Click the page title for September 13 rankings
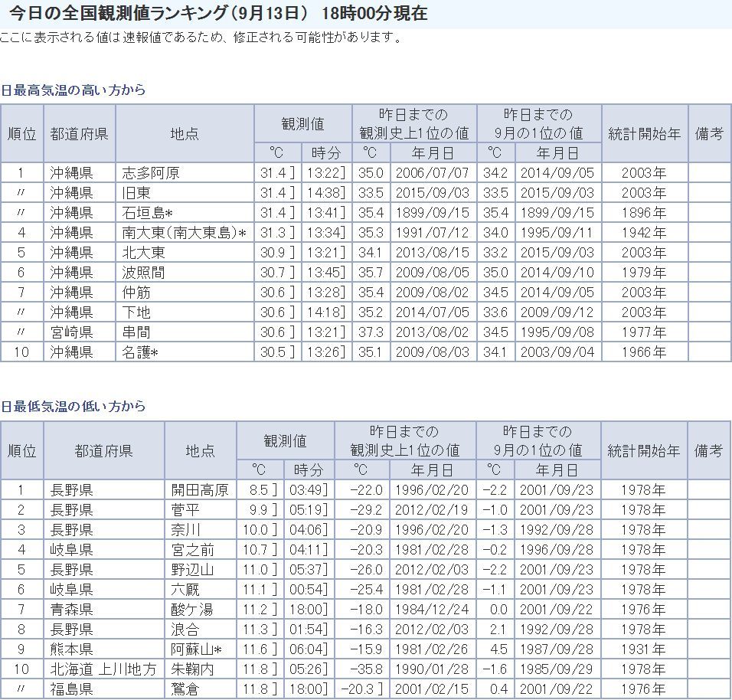The height and width of the screenshot is (700, 732). click(218, 14)
